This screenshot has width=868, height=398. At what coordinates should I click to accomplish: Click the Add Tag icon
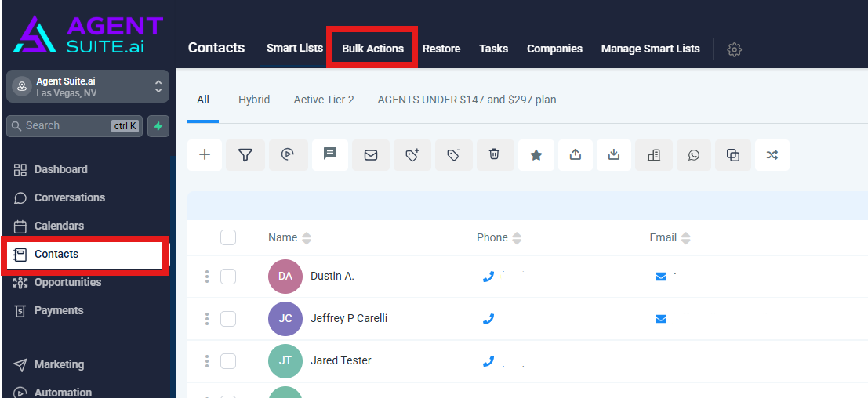point(412,155)
